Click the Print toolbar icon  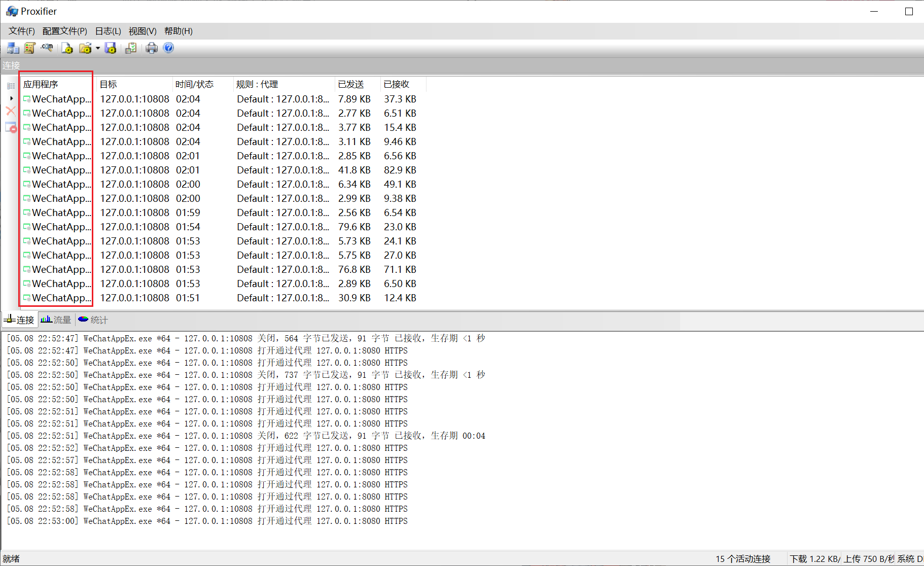point(151,48)
